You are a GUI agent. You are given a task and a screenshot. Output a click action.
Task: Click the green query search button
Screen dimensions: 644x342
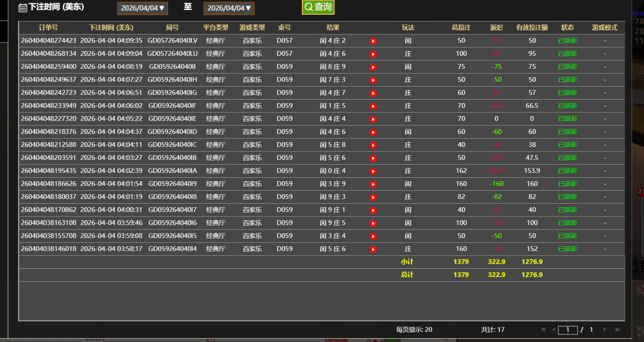(x=318, y=7)
